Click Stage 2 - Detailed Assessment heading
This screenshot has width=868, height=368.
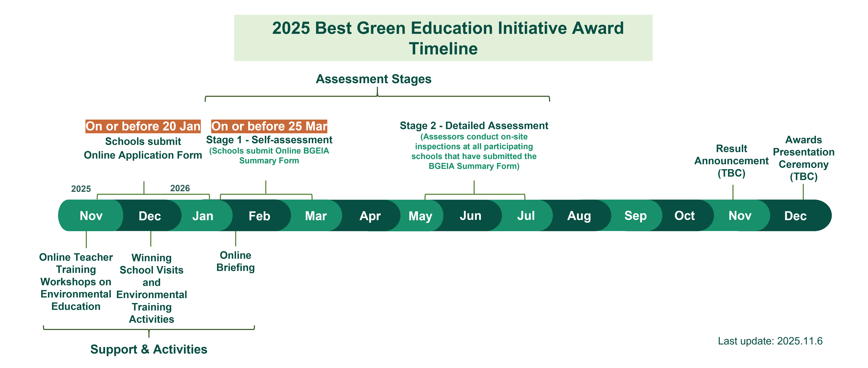pyautogui.click(x=474, y=125)
